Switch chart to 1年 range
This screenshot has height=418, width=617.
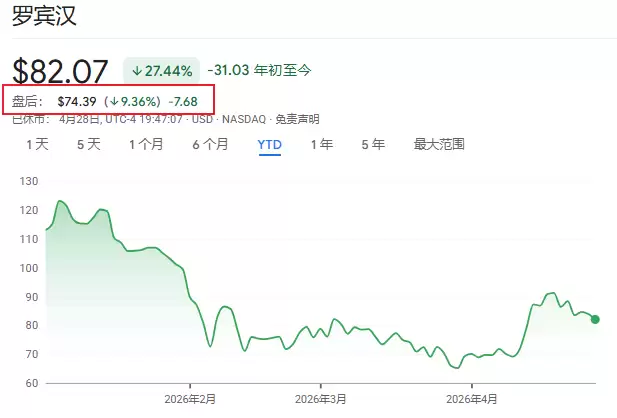coord(321,144)
